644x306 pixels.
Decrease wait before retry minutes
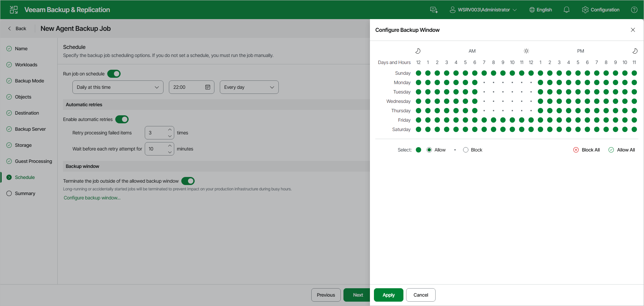(170, 152)
